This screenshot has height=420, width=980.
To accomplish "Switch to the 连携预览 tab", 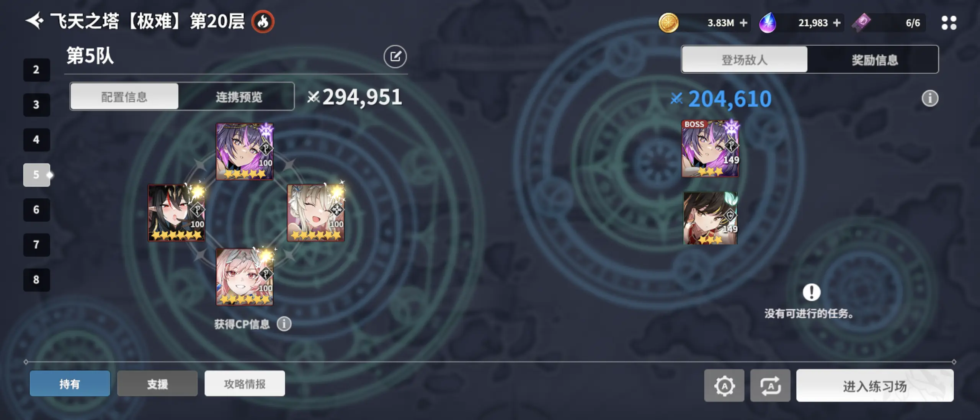I will pyautogui.click(x=239, y=97).
